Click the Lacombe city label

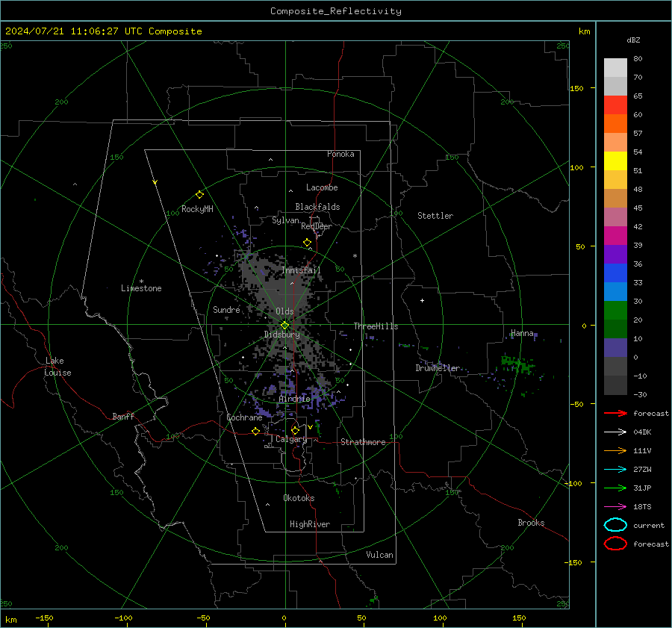tap(321, 187)
